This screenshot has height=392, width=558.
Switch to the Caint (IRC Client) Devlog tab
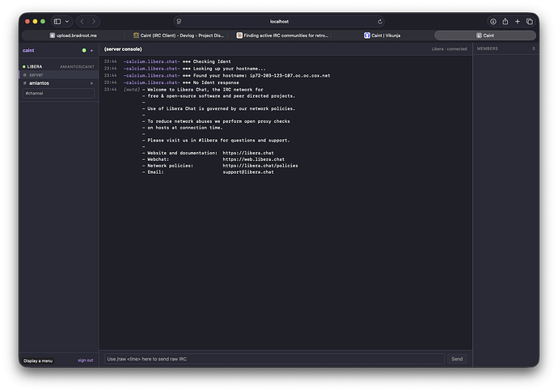(x=178, y=36)
